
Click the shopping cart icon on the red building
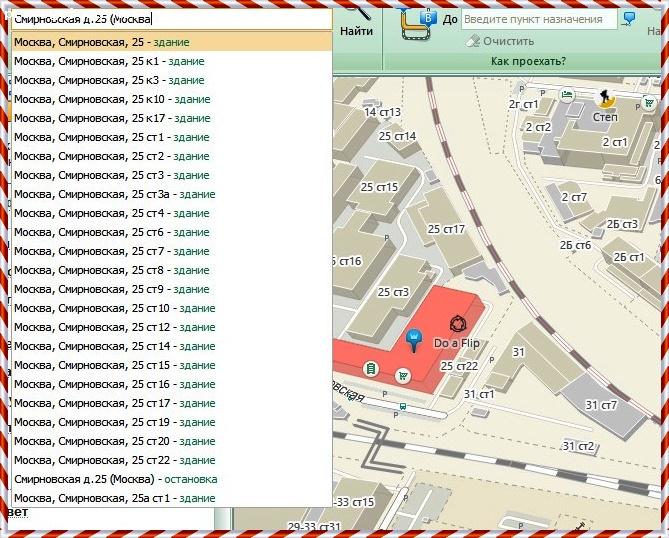click(403, 376)
